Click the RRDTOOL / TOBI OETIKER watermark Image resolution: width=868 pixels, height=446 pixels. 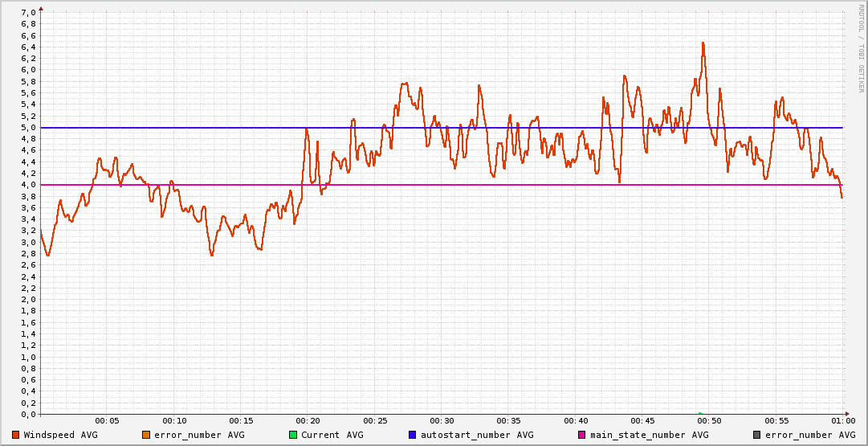tap(861, 48)
